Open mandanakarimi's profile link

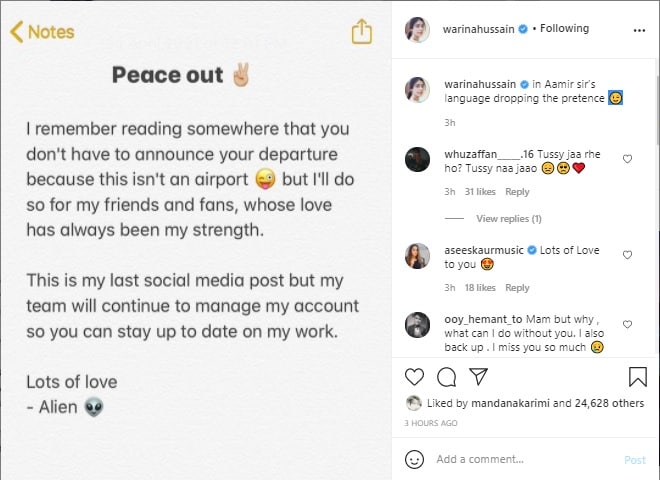510,403
